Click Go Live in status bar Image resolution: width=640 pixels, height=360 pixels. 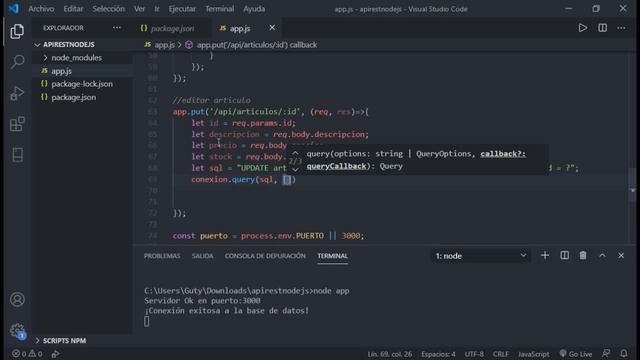coord(576,353)
